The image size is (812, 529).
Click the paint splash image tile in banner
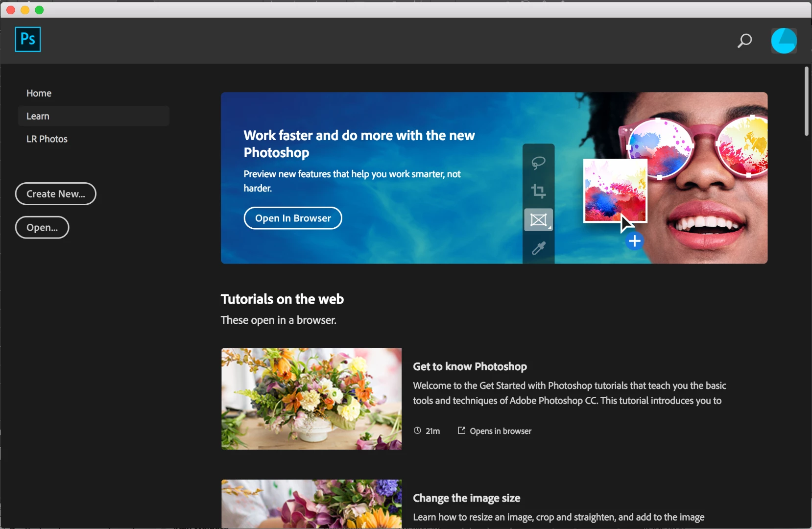tap(615, 191)
